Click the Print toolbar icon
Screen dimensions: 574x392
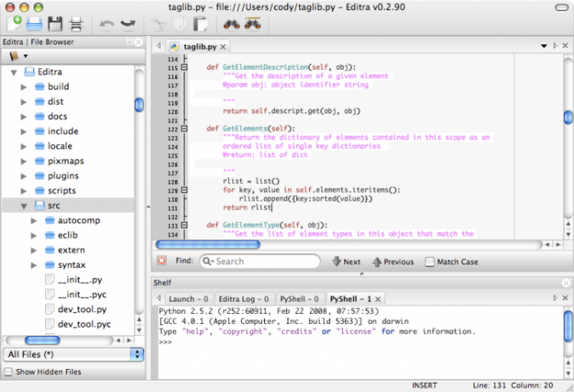[76, 24]
